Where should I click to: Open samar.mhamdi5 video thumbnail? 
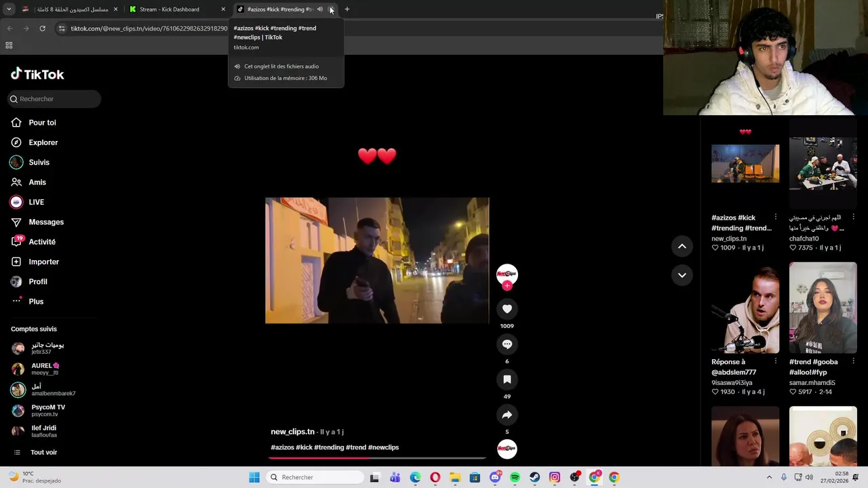coord(823,308)
